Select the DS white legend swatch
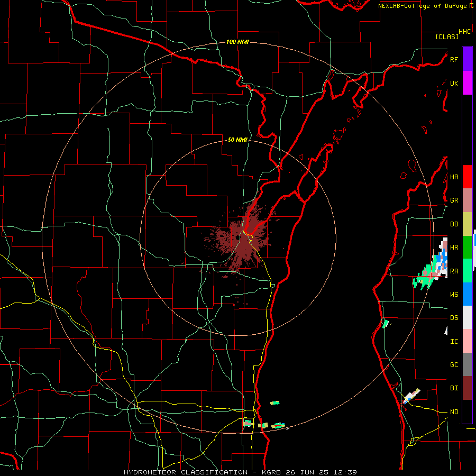 click(x=467, y=317)
